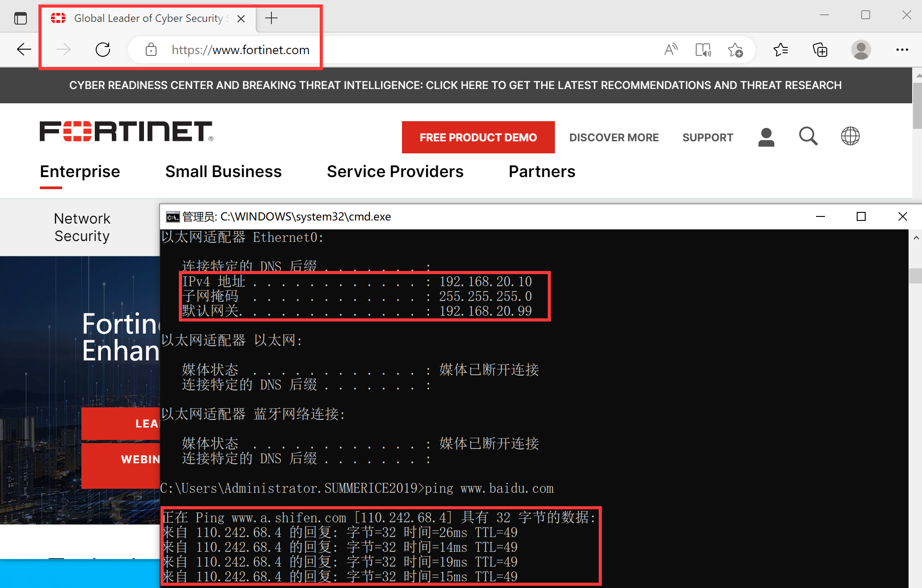This screenshot has height=588, width=922.
Task: Add this page to favorites
Action: [x=735, y=50]
